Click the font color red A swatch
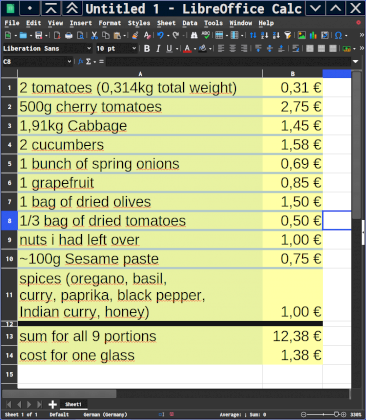 pos(187,49)
